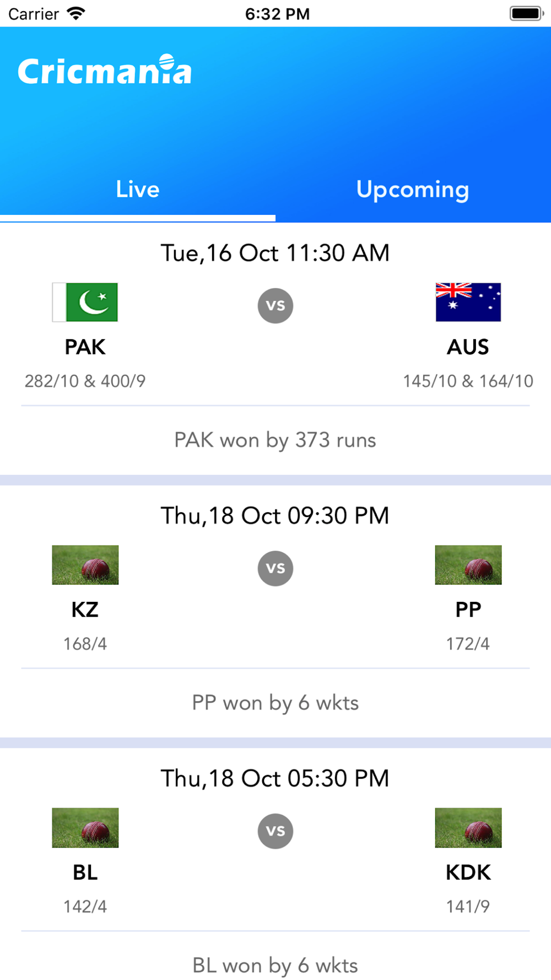Select the Live tab
Image resolution: width=551 pixels, height=980 pixels.
pyautogui.click(x=138, y=190)
